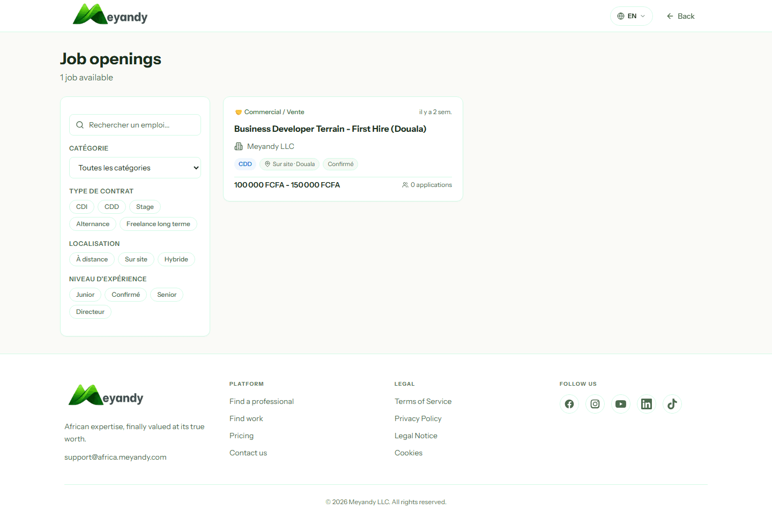This screenshot has height=532, width=772.
Task: Enable the Hybride location filter
Action: click(176, 259)
